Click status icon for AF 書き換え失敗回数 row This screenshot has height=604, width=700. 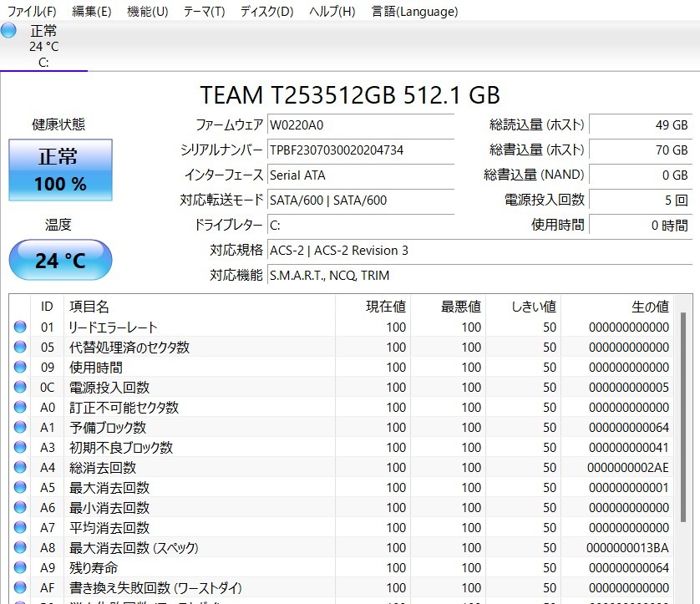click(20, 588)
